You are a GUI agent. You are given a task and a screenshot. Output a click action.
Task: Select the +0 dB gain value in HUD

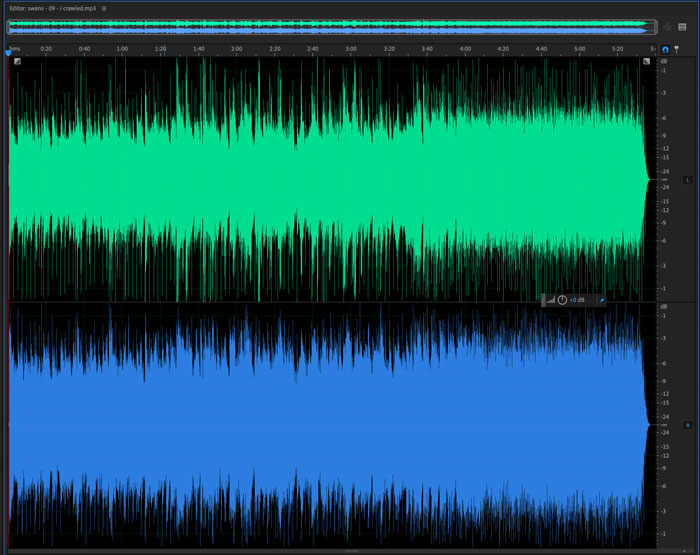(x=577, y=300)
